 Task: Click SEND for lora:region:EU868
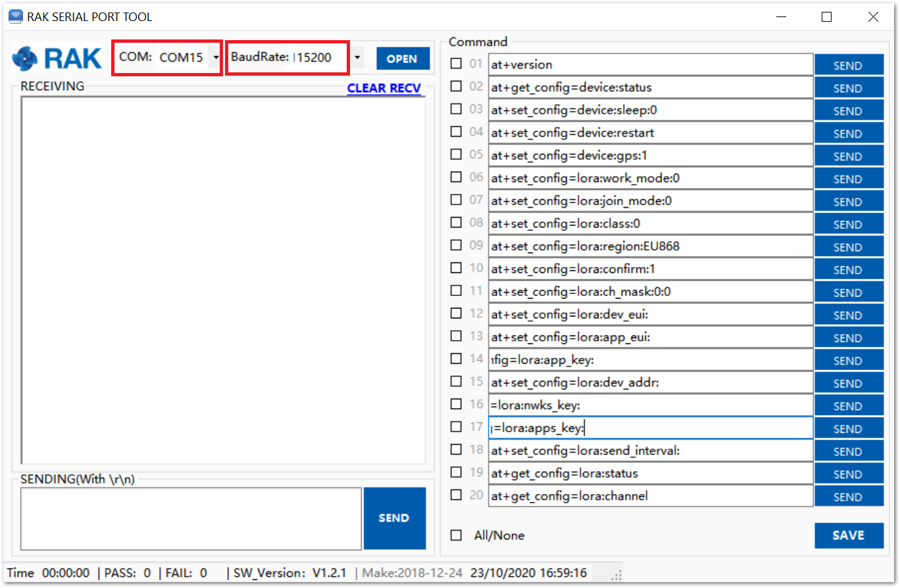(849, 247)
